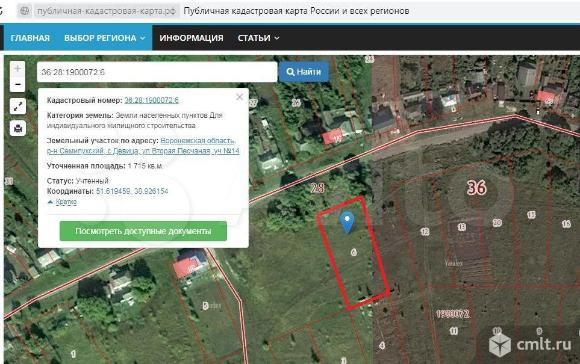Zoom in the map with plus button

[17, 69]
